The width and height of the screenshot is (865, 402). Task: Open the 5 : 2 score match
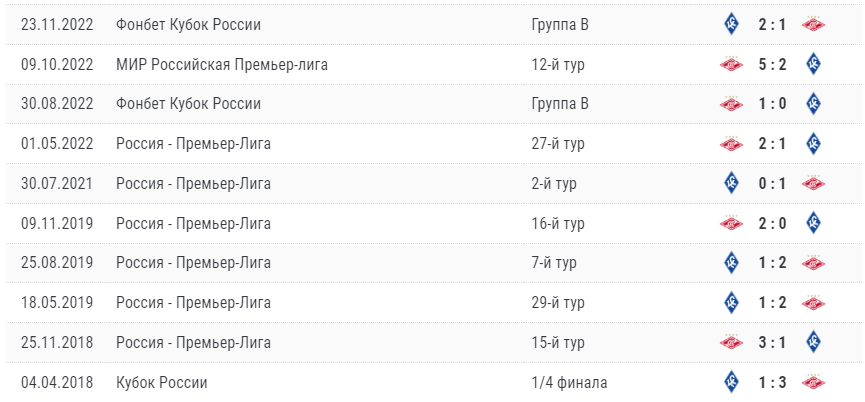point(772,65)
